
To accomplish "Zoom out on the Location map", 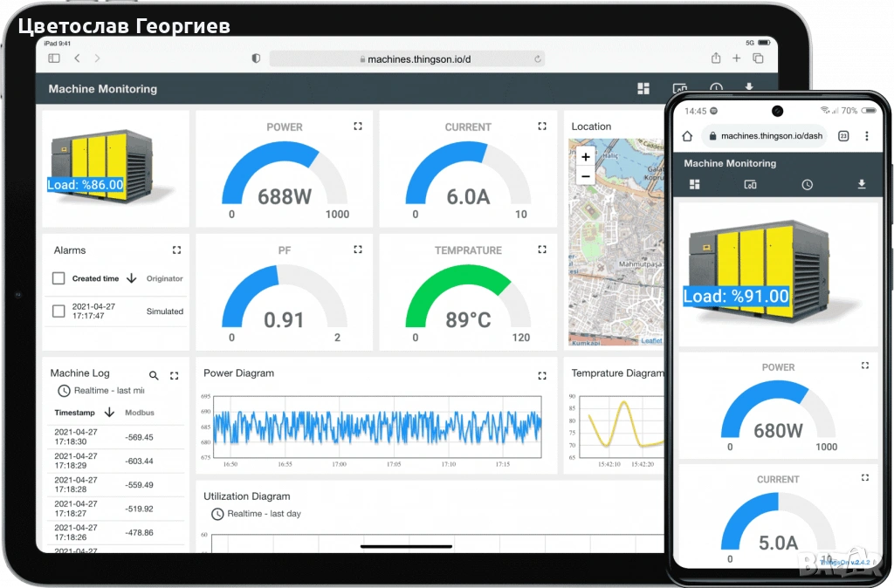I will tap(585, 176).
